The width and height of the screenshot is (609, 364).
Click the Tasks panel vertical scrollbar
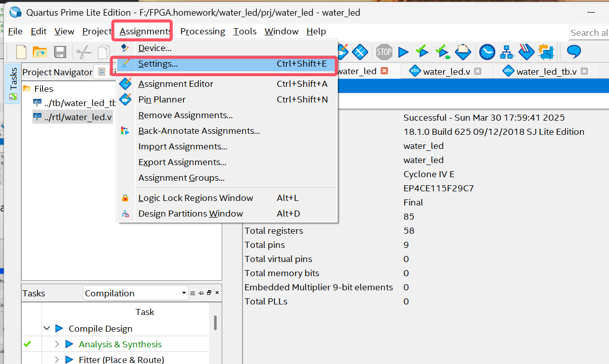click(x=216, y=323)
